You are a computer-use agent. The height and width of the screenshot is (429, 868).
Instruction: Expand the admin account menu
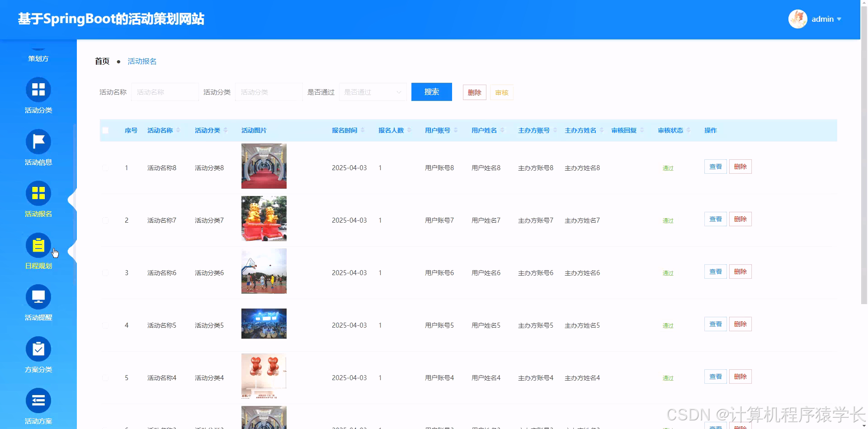822,19
